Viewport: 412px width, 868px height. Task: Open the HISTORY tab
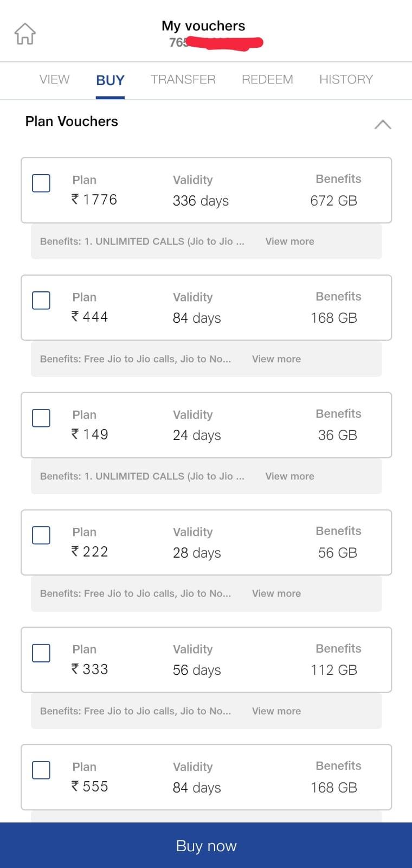346,80
